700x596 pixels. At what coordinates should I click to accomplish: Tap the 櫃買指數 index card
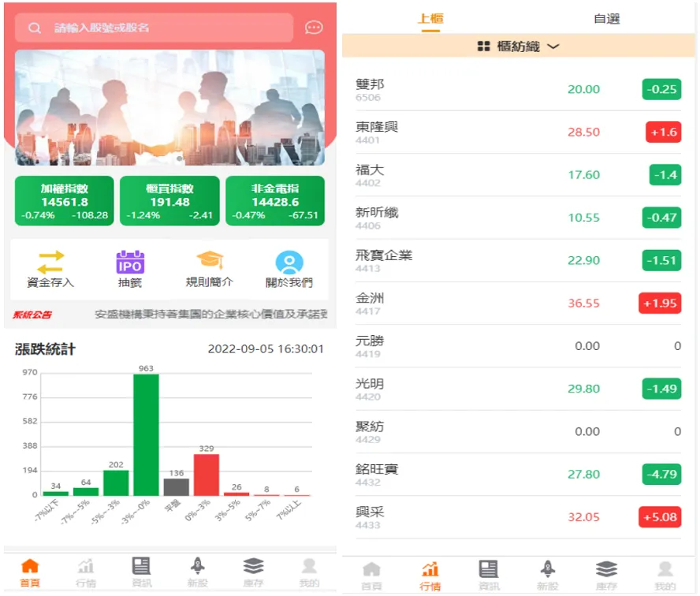(169, 201)
